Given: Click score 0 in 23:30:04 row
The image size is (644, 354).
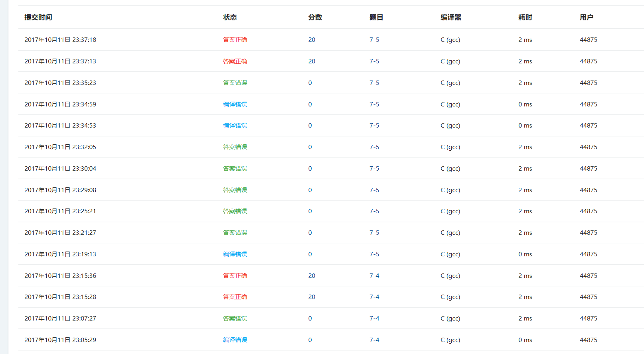Looking at the screenshot, I should click(x=310, y=169).
